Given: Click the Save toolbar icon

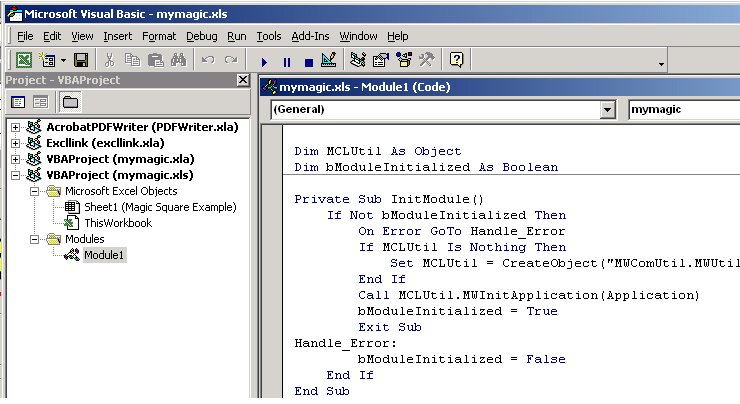Looking at the screenshot, I should [81, 60].
